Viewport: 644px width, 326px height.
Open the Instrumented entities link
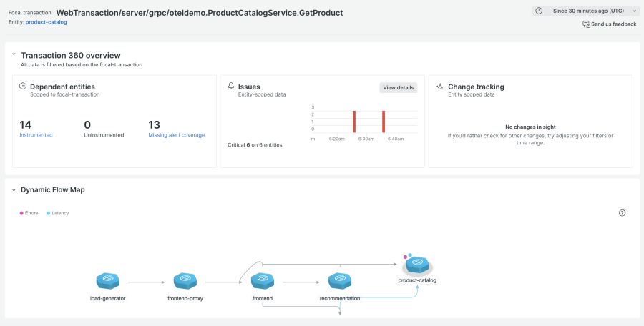coord(36,135)
